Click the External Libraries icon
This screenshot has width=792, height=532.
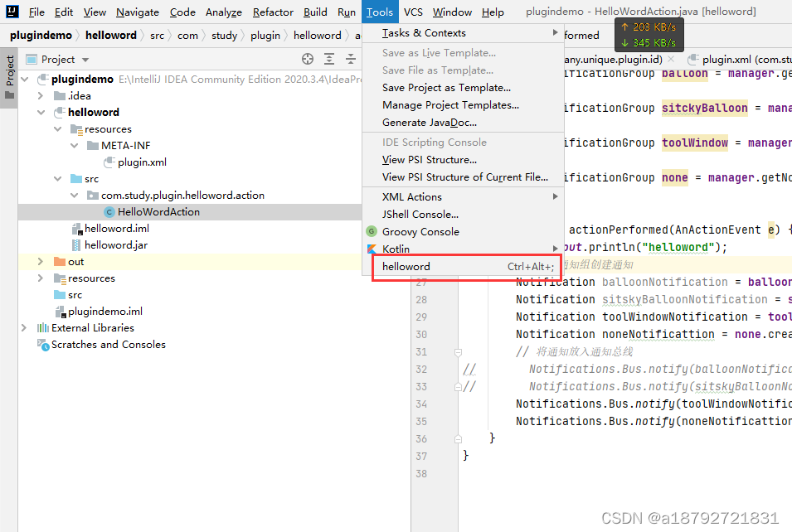click(43, 328)
